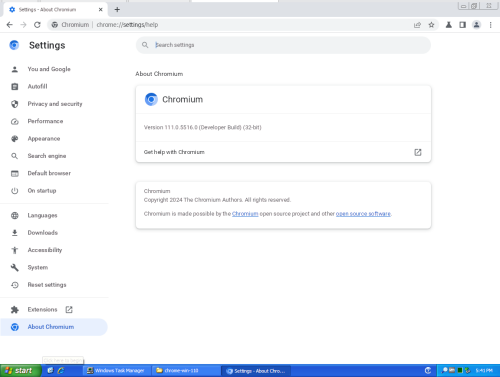Open Extensions from sidebar

pos(42,309)
